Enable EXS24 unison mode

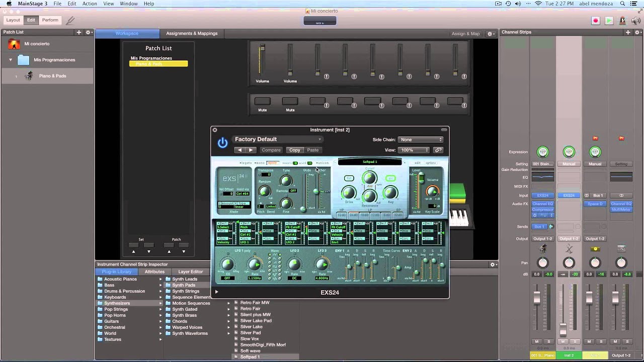[322, 163]
